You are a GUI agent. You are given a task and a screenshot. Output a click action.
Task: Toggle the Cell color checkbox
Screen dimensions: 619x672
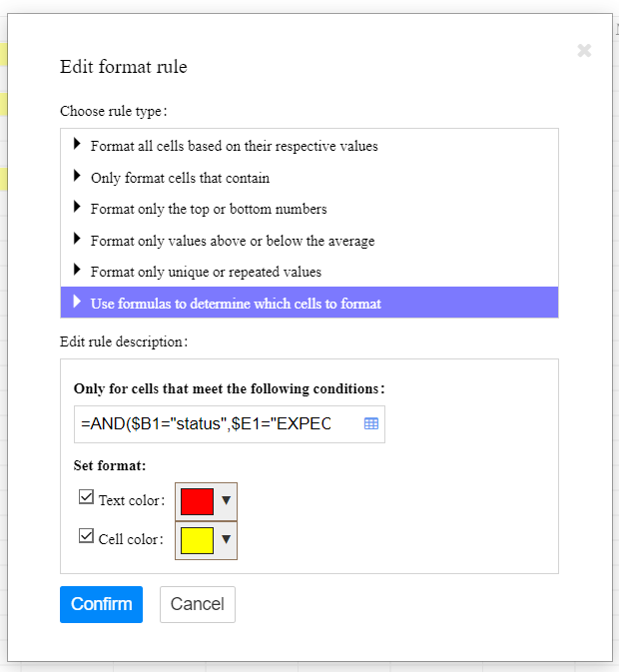(x=86, y=537)
